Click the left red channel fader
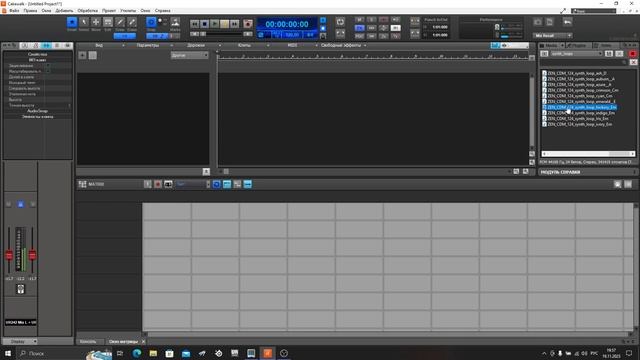This screenshot has width=640, height=360. point(9,256)
